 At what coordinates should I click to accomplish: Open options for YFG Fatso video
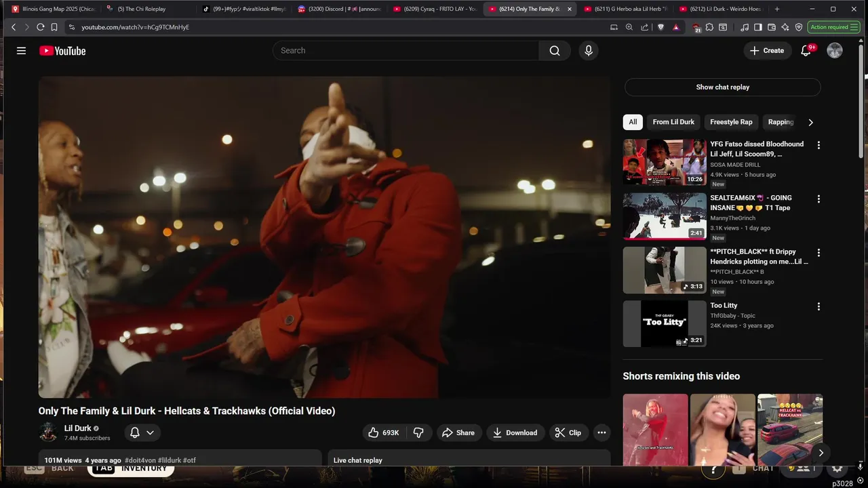coord(818,145)
